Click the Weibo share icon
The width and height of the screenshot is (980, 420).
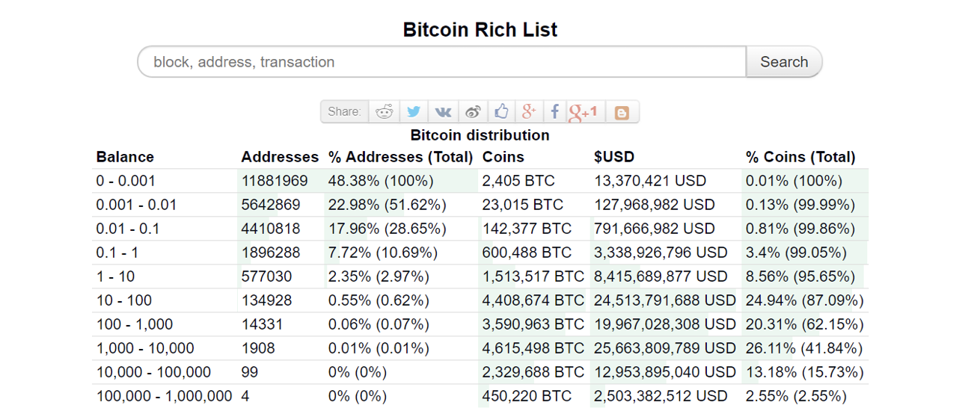tap(473, 112)
